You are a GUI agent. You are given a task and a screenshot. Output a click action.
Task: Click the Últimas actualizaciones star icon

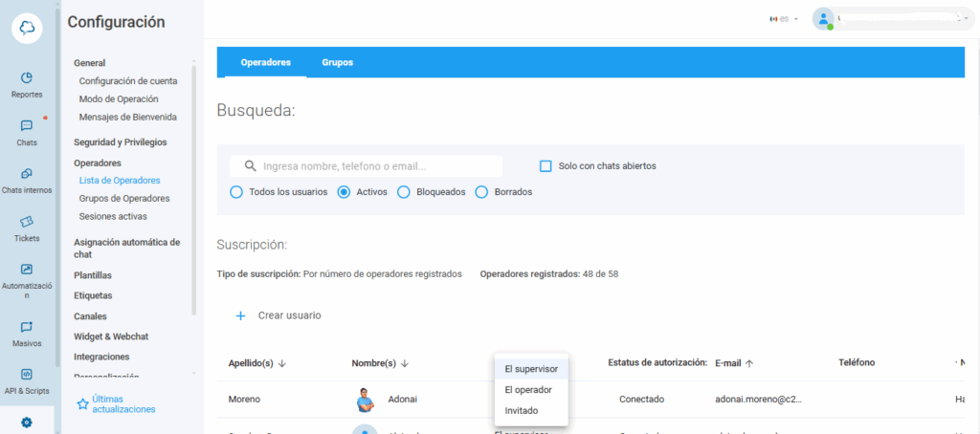tap(82, 404)
